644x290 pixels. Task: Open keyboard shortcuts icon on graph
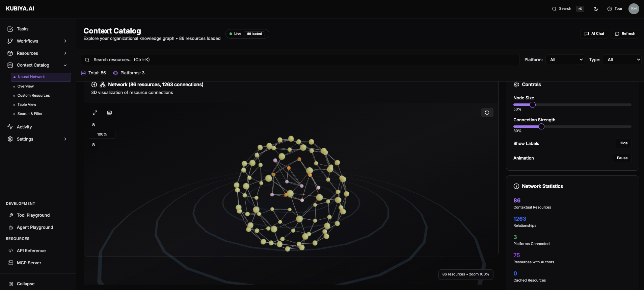109,113
